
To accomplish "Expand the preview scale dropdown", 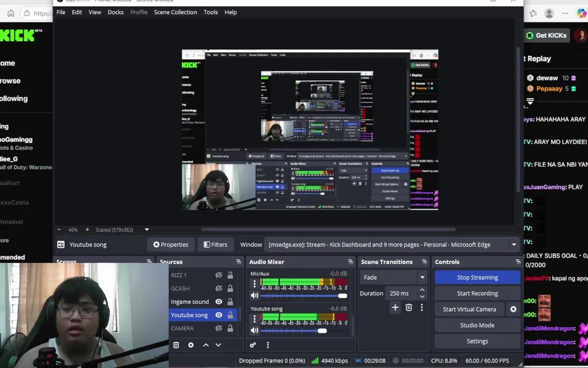I will point(146,229).
